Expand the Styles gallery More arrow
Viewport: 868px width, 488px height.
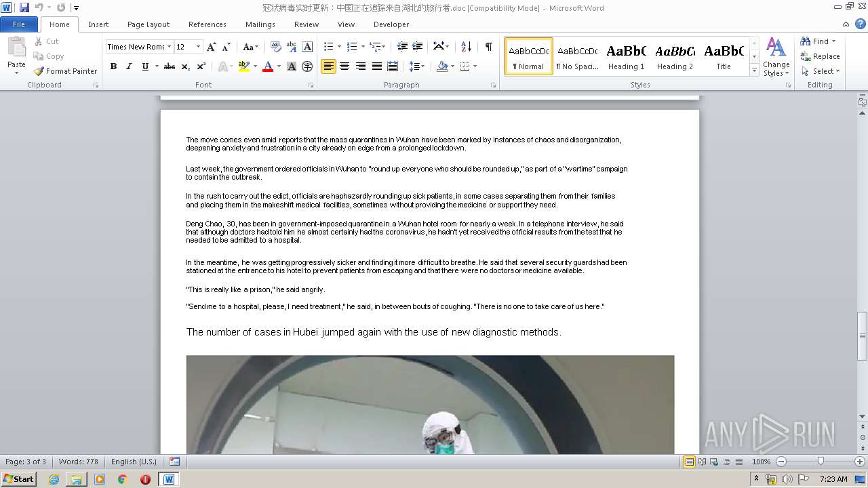pyautogui.click(x=754, y=70)
